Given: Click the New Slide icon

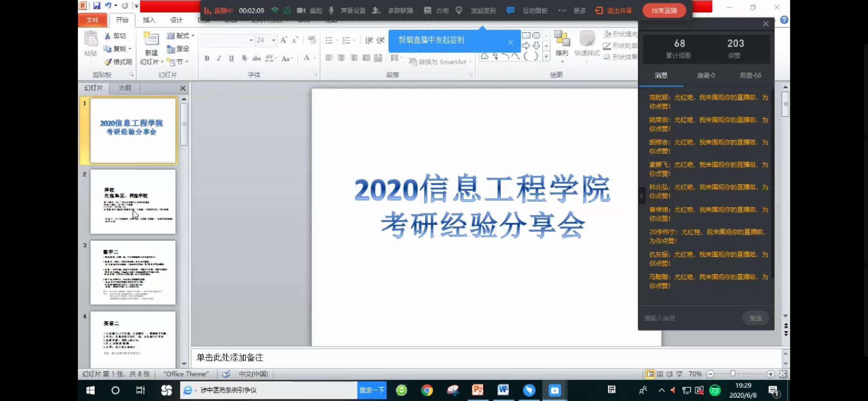Looking at the screenshot, I should 151,39.
